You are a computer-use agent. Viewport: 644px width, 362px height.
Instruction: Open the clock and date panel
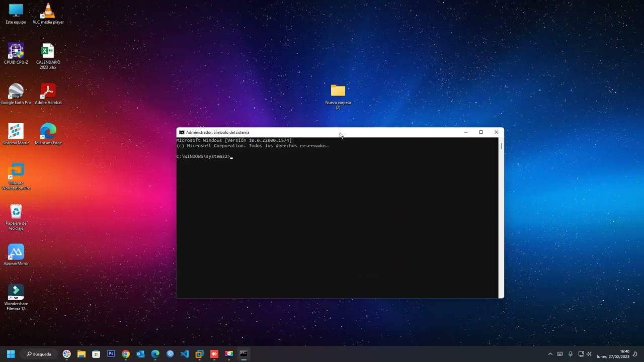(613, 354)
